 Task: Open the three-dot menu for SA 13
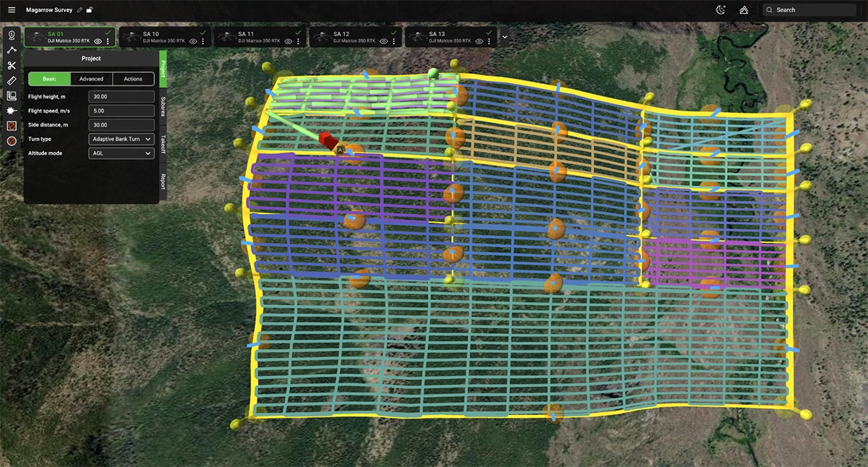(x=489, y=42)
